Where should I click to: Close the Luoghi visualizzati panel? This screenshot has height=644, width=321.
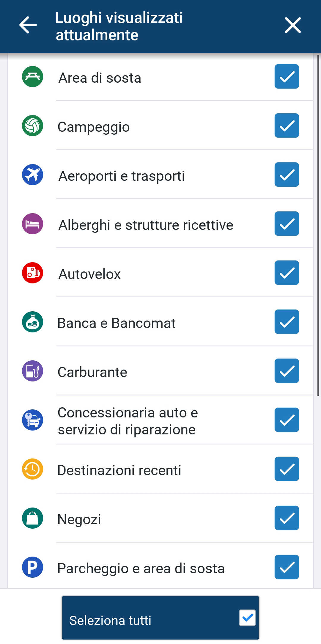(293, 25)
